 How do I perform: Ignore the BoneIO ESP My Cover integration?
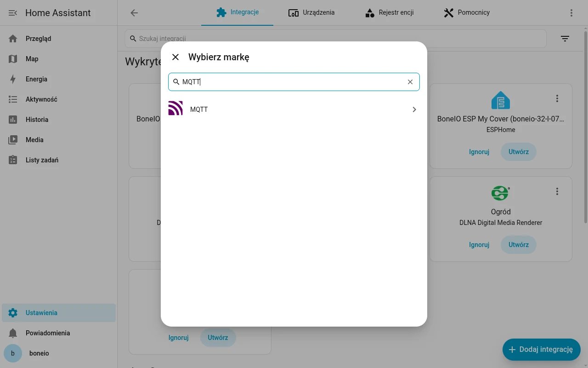479,152
